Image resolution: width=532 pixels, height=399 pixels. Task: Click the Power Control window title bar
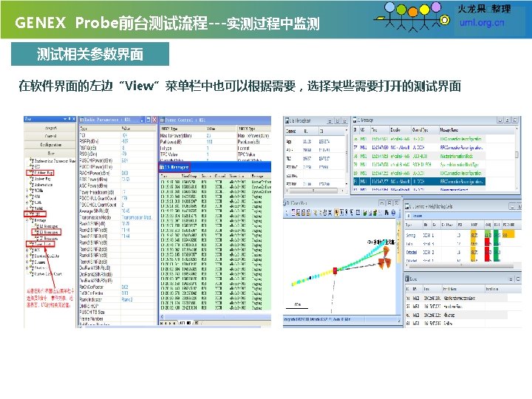[x=215, y=120]
